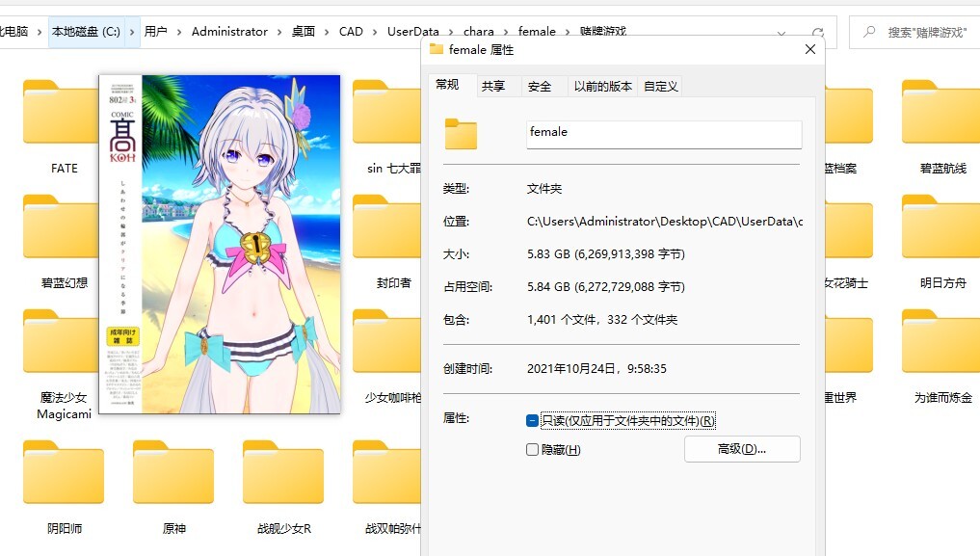Expand chevron after 桌面 breadcrumb
The height and width of the screenshot is (556, 980).
327,32
